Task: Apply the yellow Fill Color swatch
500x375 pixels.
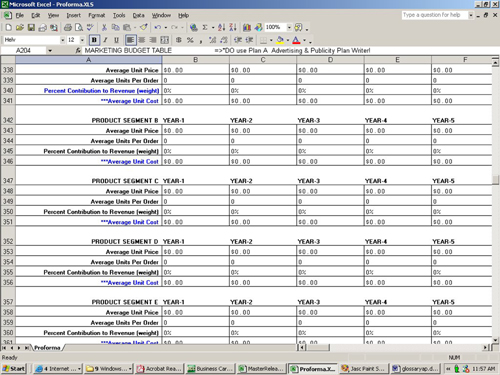Action: [x=280, y=40]
